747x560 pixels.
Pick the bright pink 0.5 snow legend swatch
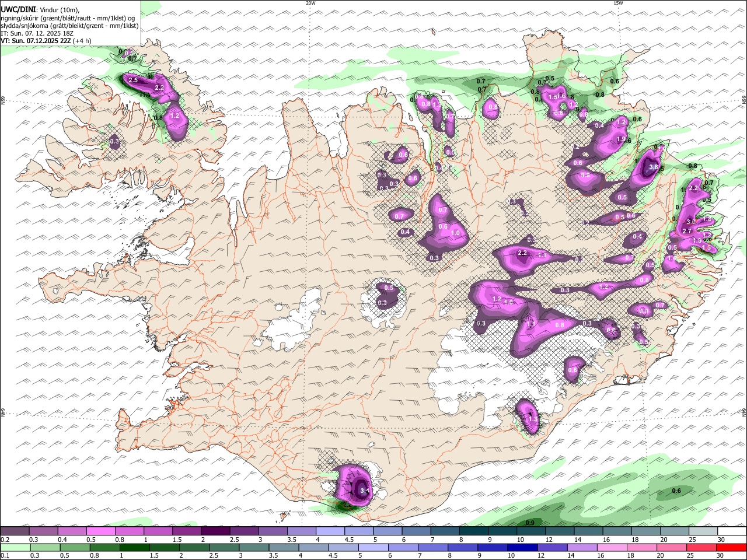pos(100,531)
